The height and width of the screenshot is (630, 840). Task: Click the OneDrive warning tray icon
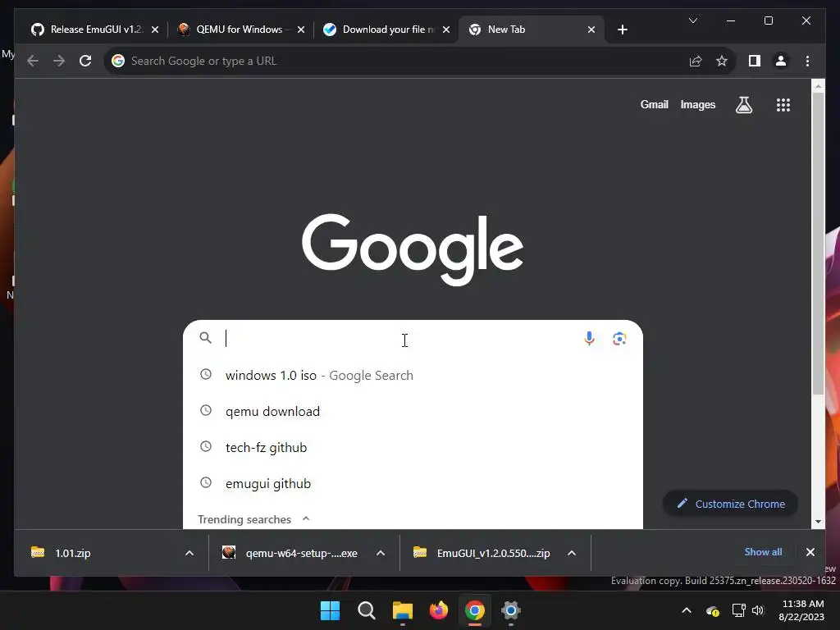[713, 610]
